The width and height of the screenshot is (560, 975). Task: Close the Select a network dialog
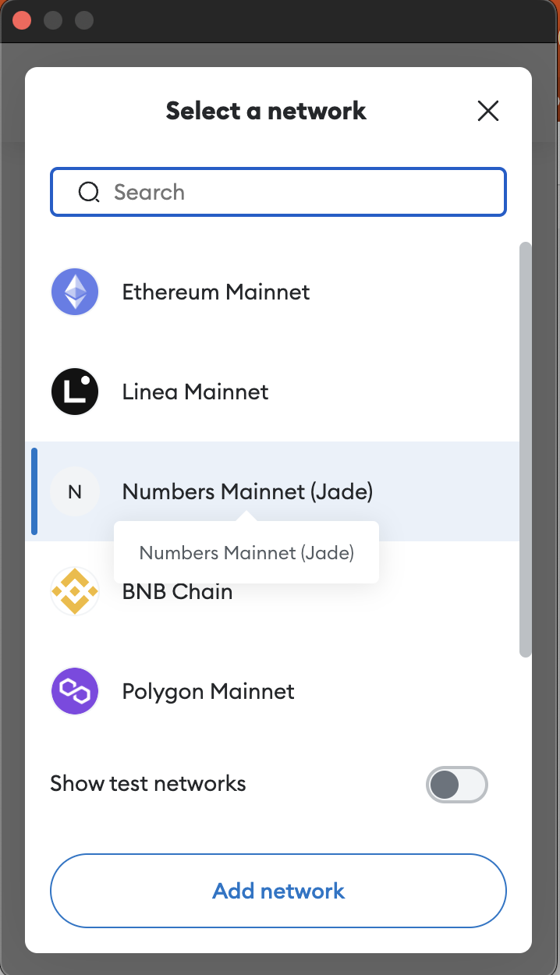488,111
